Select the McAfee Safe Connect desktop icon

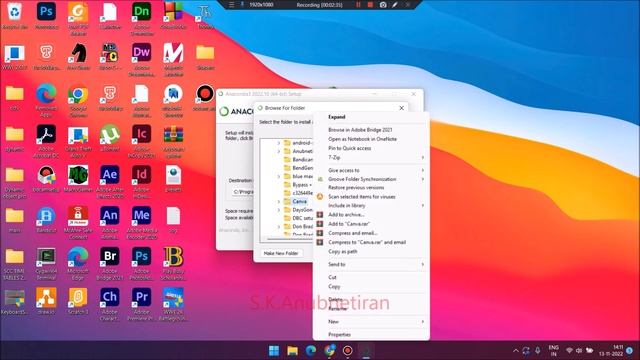(x=78, y=216)
